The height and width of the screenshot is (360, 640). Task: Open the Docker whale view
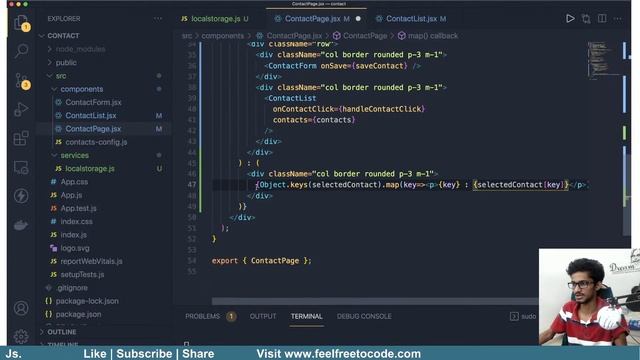(21, 225)
